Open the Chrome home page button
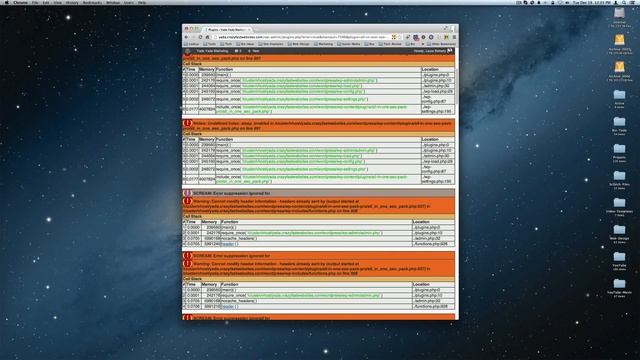 pos(207,37)
